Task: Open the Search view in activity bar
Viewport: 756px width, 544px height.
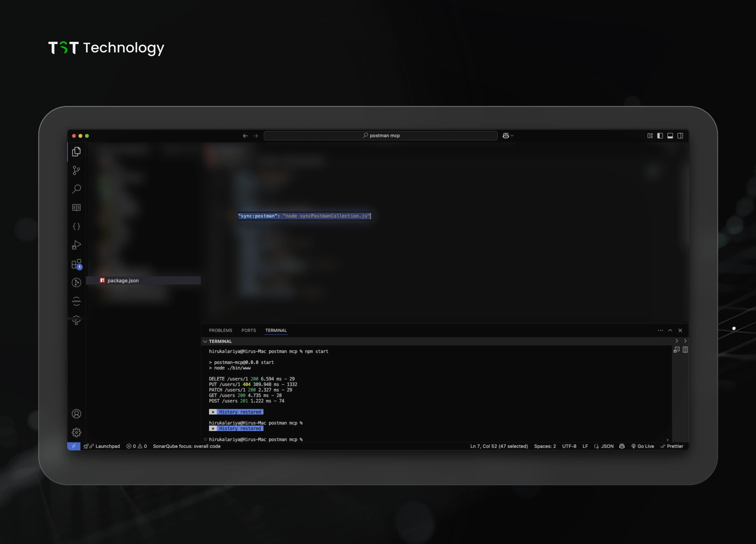Action: click(x=76, y=189)
